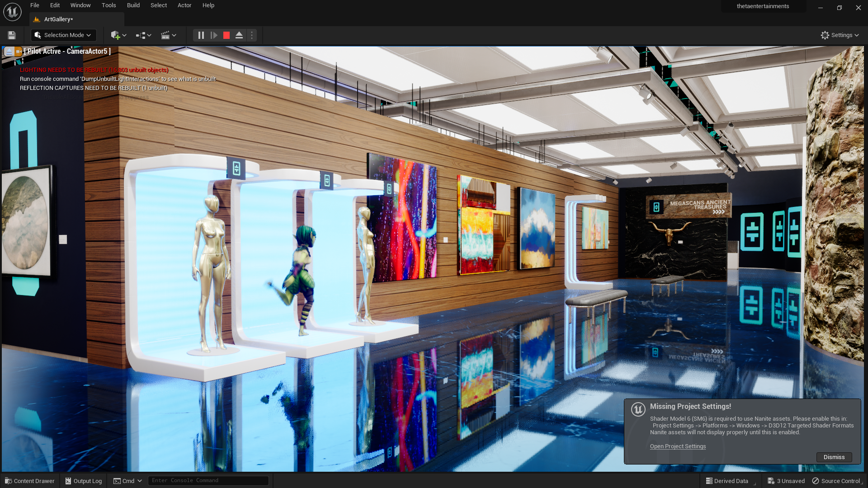Dismiss the Missing Project Settings notification

coord(834,457)
